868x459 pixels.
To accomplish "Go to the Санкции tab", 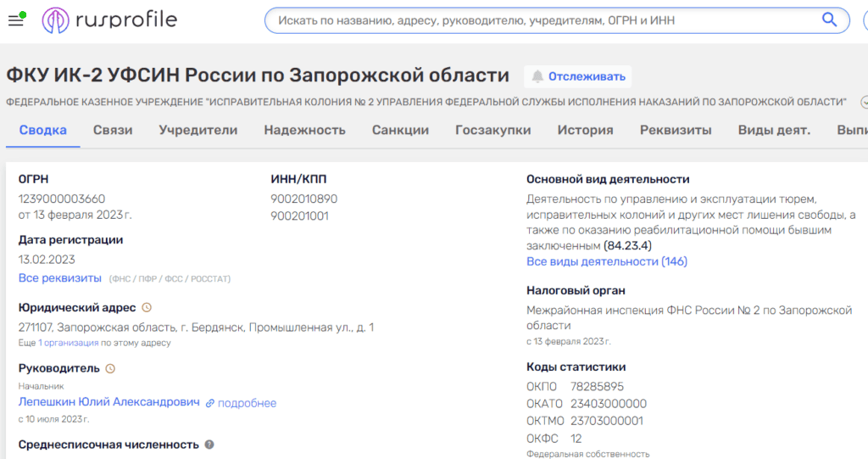I will click(400, 131).
